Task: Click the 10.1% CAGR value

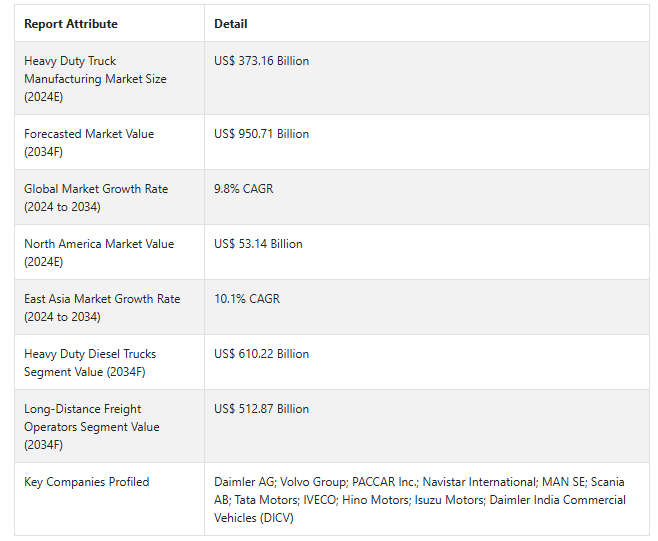Action: pos(246,299)
